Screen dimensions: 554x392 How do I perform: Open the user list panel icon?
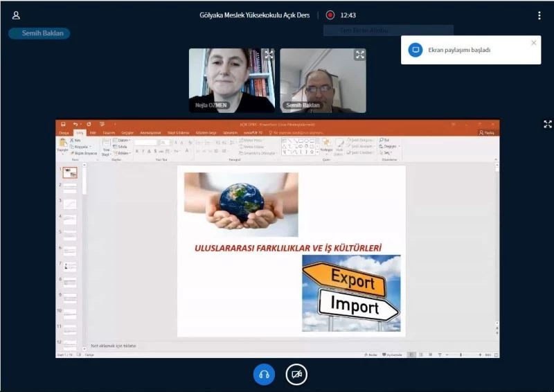tap(16, 15)
